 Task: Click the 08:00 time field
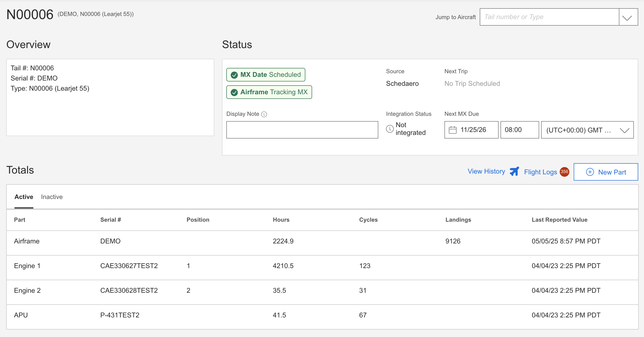(519, 130)
